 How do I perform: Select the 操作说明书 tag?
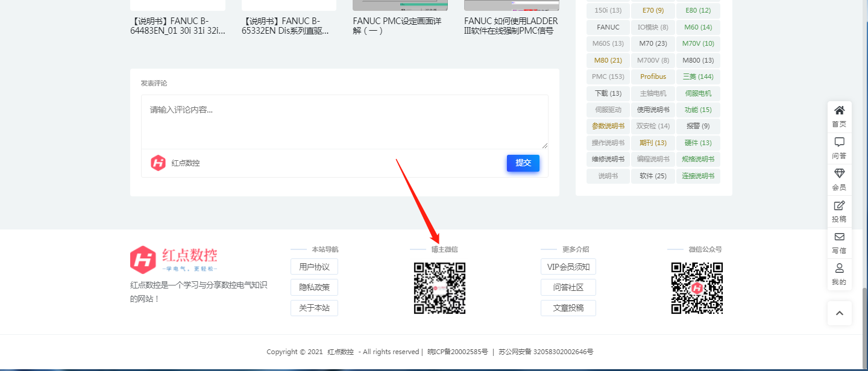608,143
